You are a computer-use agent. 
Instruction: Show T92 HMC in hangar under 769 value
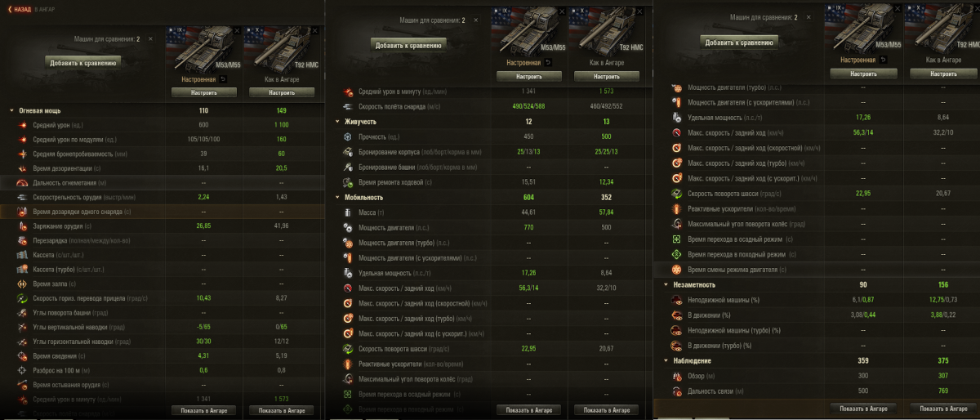pos(943,408)
